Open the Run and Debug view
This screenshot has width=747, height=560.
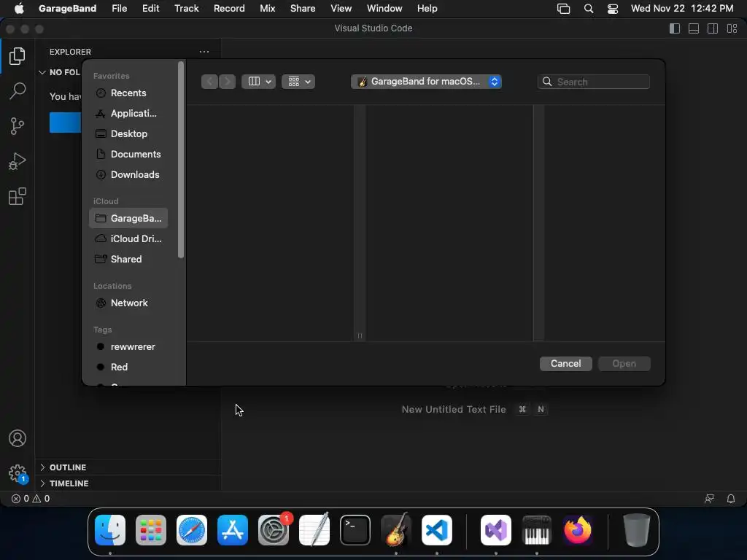18,161
